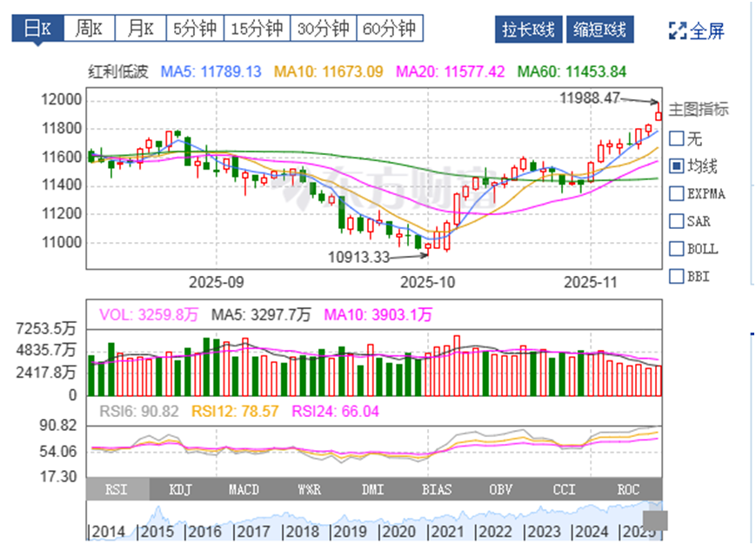
Task: Click the MA60: 11453.84 label
Action: [572, 72]
